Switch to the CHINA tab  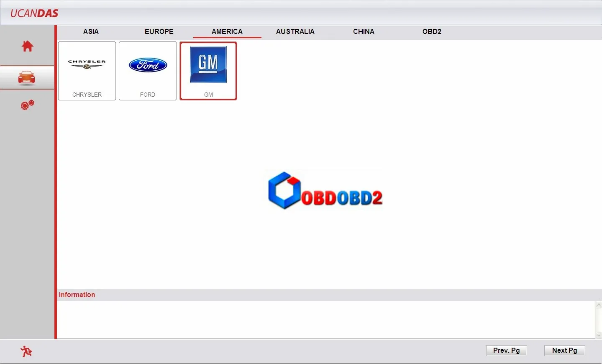[364, 31]
